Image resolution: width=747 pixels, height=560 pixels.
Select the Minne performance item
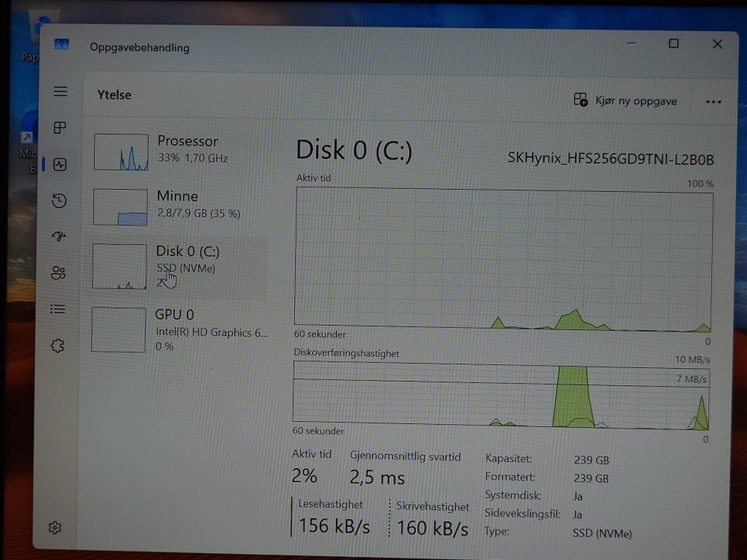pyautogui.click(x=179, y=207)
